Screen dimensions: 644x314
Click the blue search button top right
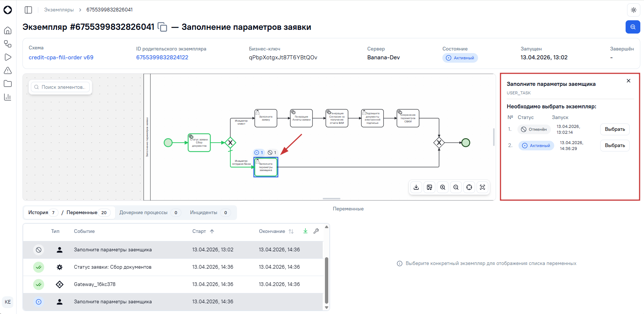click(633, 27)
